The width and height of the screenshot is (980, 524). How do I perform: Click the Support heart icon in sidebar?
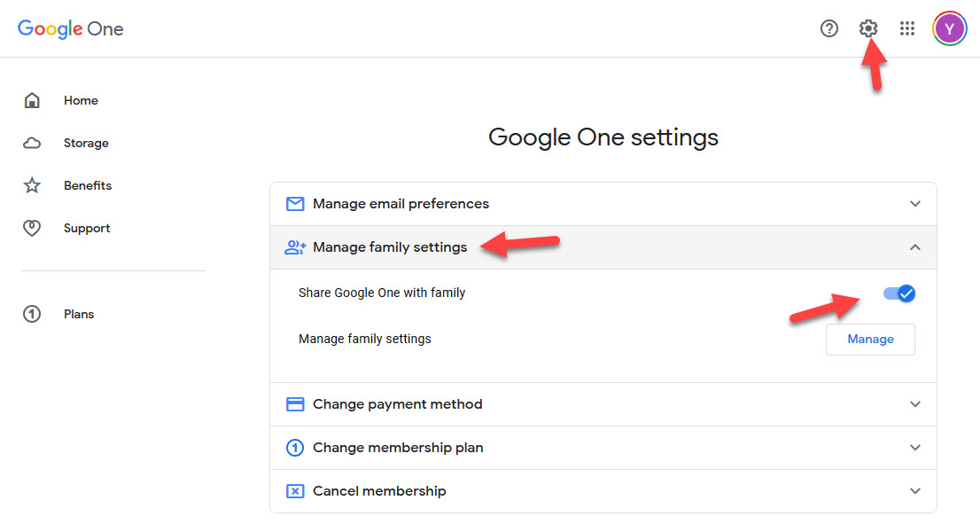[x=32, y=228]
